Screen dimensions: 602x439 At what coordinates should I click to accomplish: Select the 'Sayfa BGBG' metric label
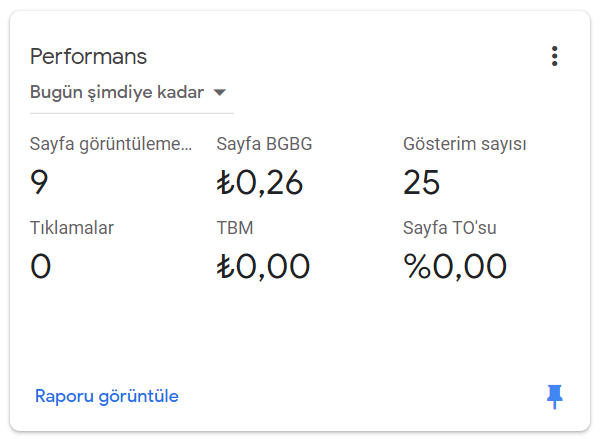(x=264, y=144)
